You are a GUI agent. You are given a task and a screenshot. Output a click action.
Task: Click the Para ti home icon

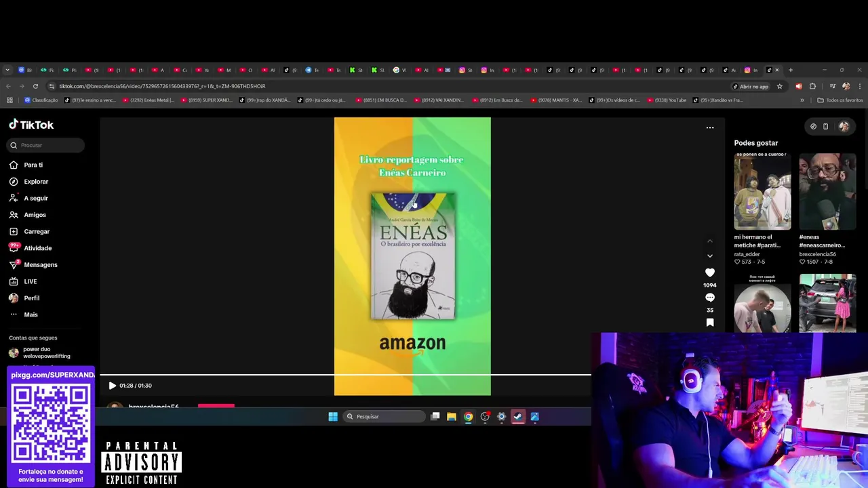point(14,165)
